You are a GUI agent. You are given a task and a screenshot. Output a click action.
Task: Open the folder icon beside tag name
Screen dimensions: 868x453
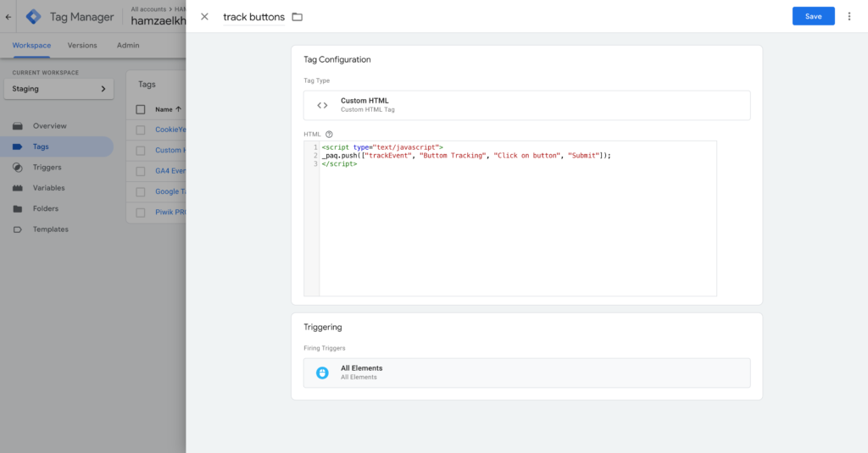click(x=297, y=17)
